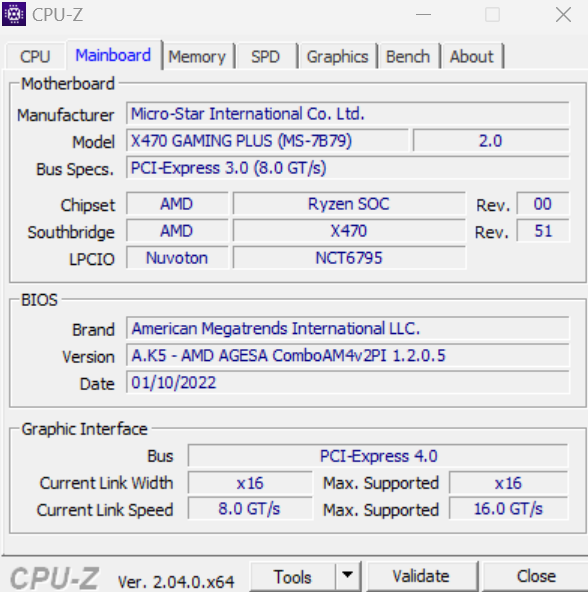Click the Tools button
588x592 pixels.
point(293,577)
